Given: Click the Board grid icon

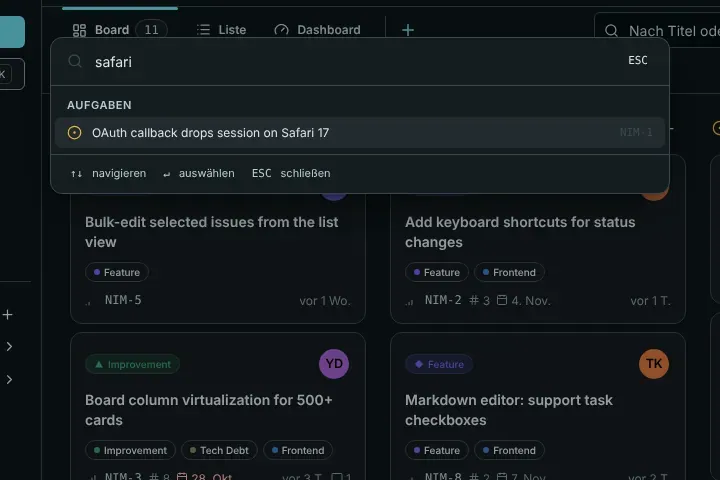Looking at the screenshot, I should point(79,30).
